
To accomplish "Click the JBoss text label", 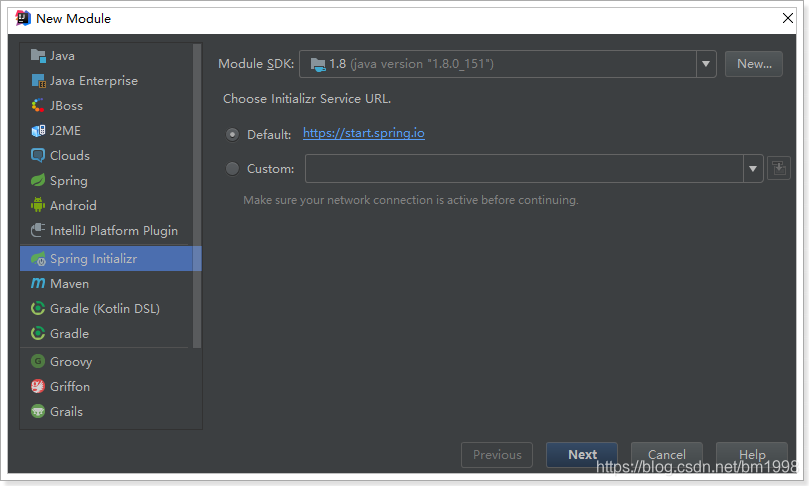I will tap(66, 106).
